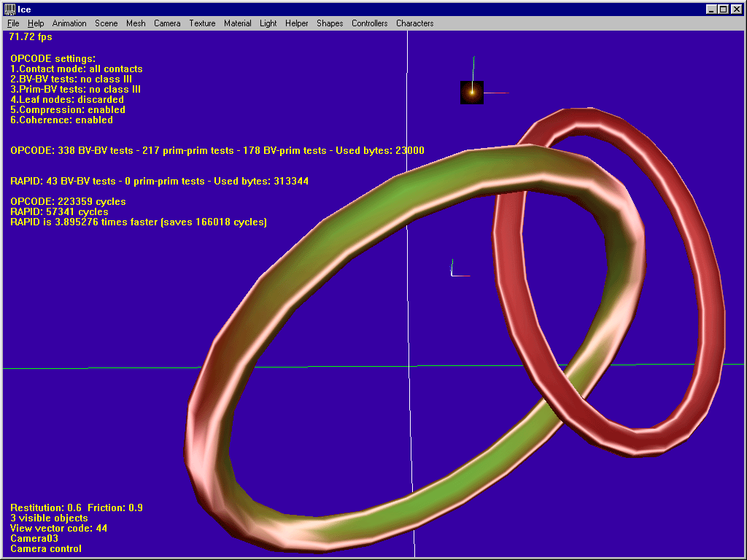Click 'Restitution: 0.6' value

[46, 507]
